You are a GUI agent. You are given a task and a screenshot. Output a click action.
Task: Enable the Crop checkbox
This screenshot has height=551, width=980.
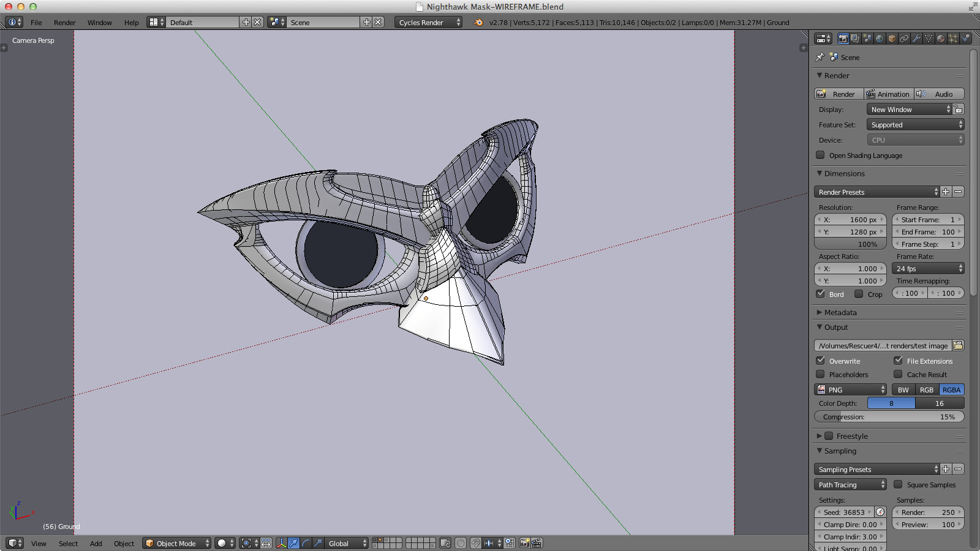point(859,294)
